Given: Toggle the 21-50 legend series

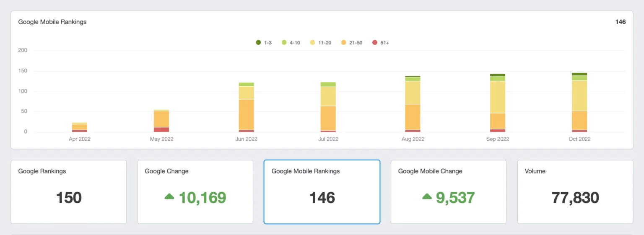Looking at the screenshot, I should click(x=352, y=43).
